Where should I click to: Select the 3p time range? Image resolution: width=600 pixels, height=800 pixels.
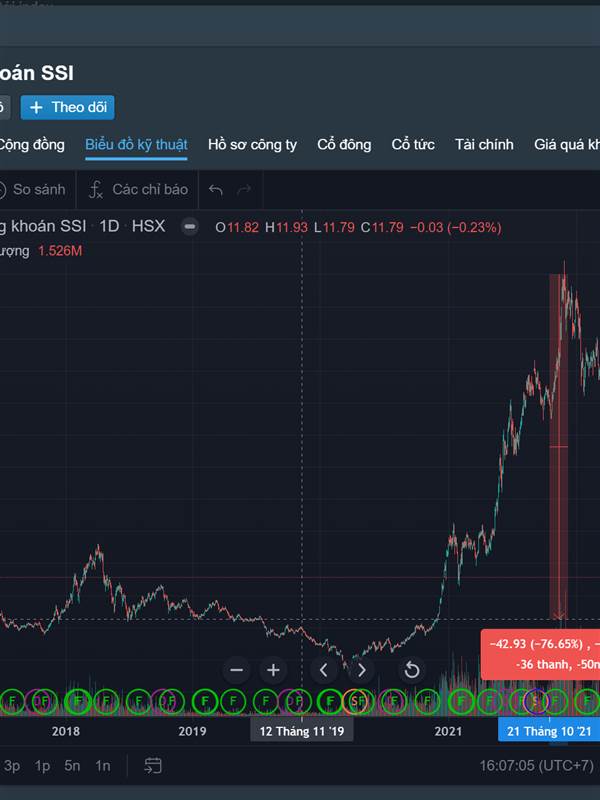point(12,766)
